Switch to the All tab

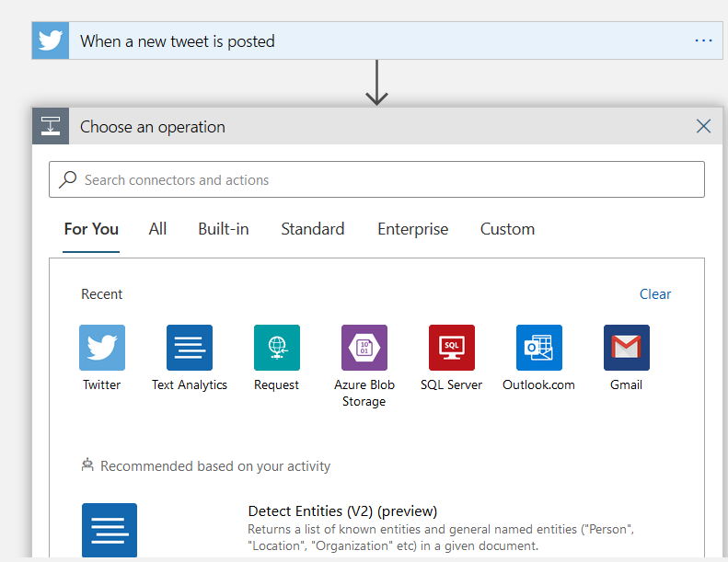click(157, 229)
